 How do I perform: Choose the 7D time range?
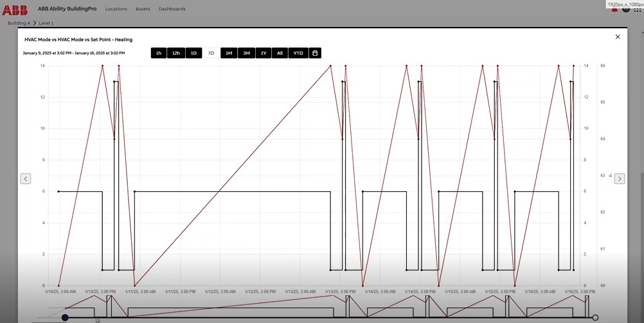[211, 53]
